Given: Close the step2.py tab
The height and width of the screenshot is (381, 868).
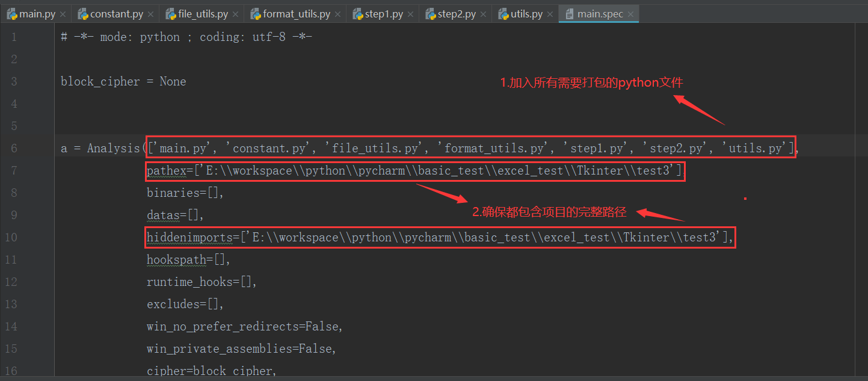Looking at the screenshot, I should [483, 13].
